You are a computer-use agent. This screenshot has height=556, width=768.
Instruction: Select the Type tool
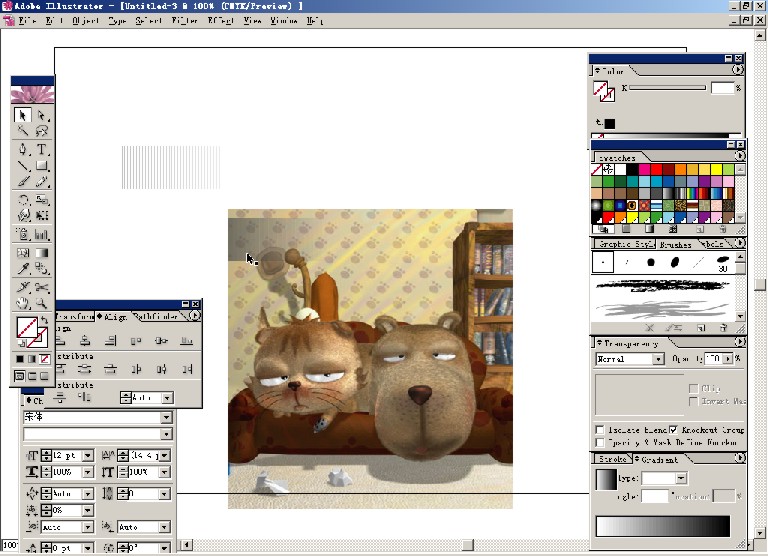pyautogui.click(x=42, y=149)
